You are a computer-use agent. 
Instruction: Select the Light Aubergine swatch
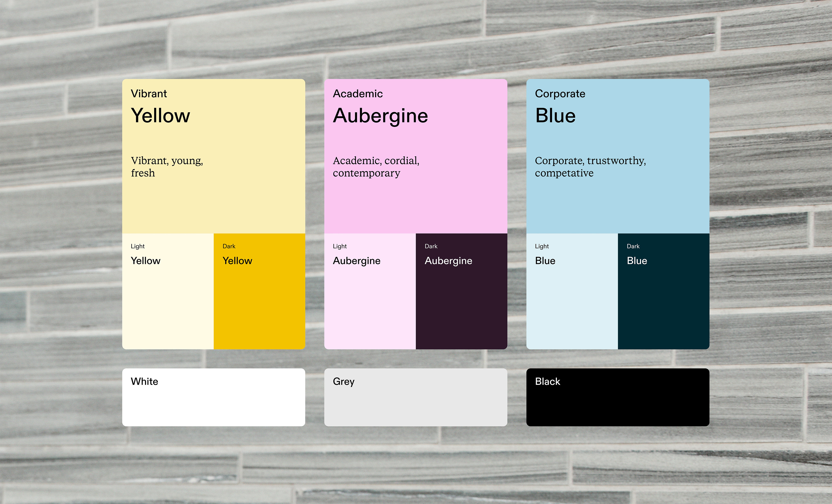[370, 291]
